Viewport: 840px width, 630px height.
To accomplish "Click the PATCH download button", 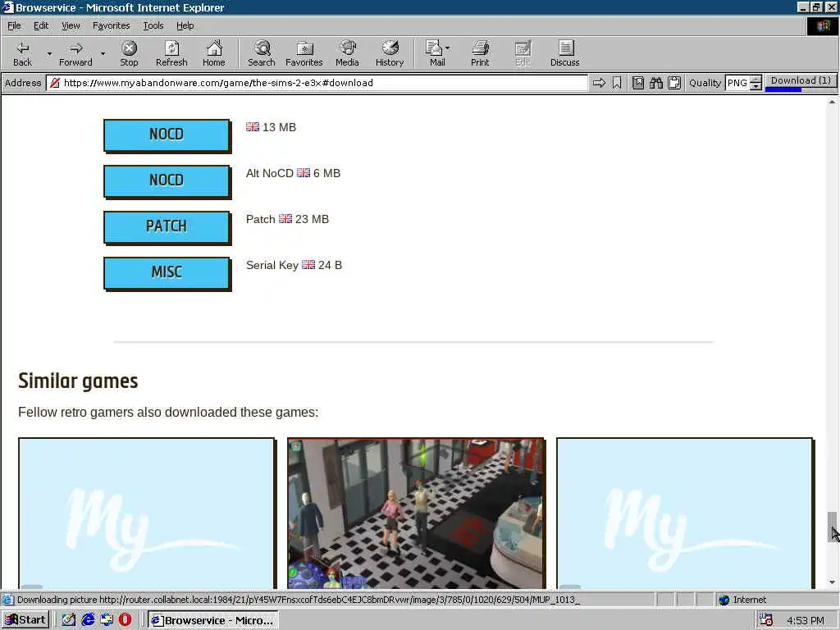I will tap(167, 227).
